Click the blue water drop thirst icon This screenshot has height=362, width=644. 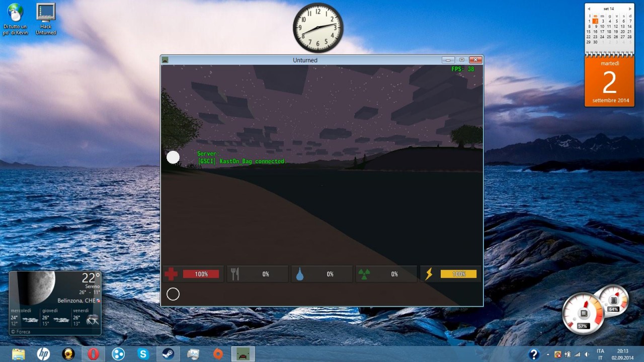(300, 274)
